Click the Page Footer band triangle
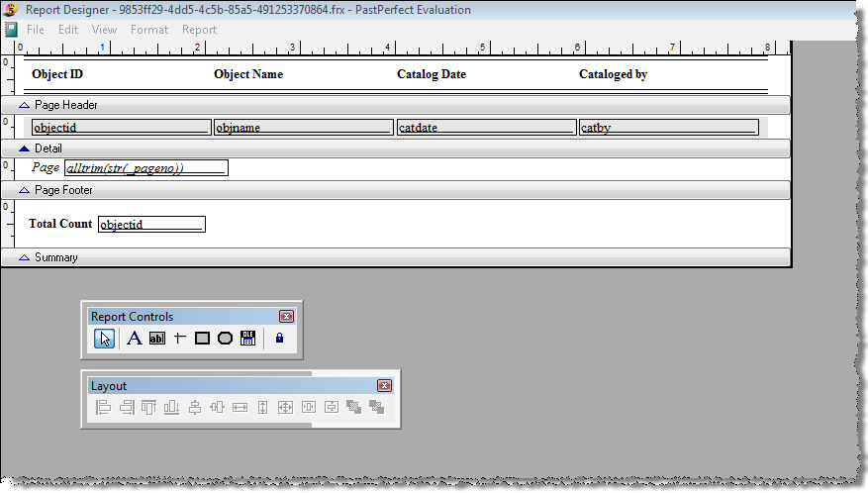Image resolution: width=868 pixels, height=493 pixels. (24, 190)
